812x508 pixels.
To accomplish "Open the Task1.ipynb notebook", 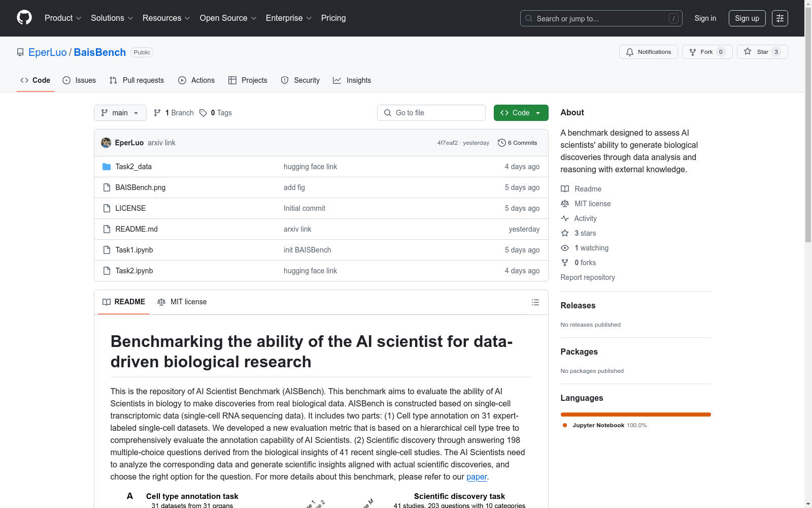I will [134, 250].
